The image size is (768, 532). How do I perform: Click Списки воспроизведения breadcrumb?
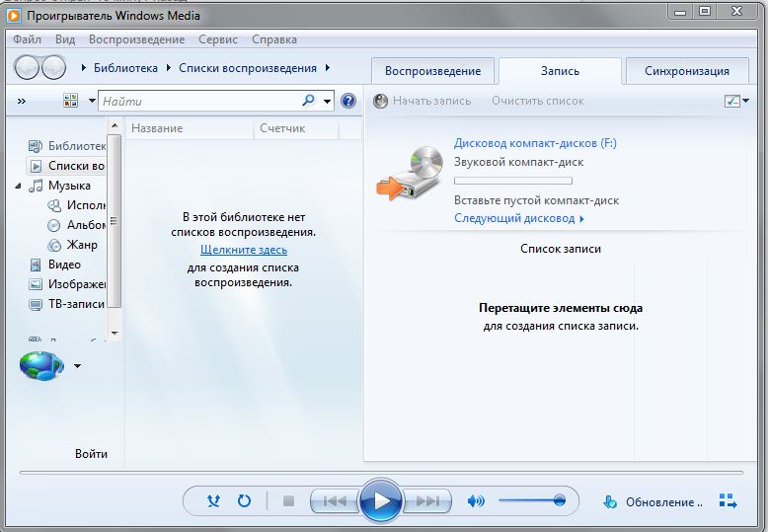(x=248, y=68)
